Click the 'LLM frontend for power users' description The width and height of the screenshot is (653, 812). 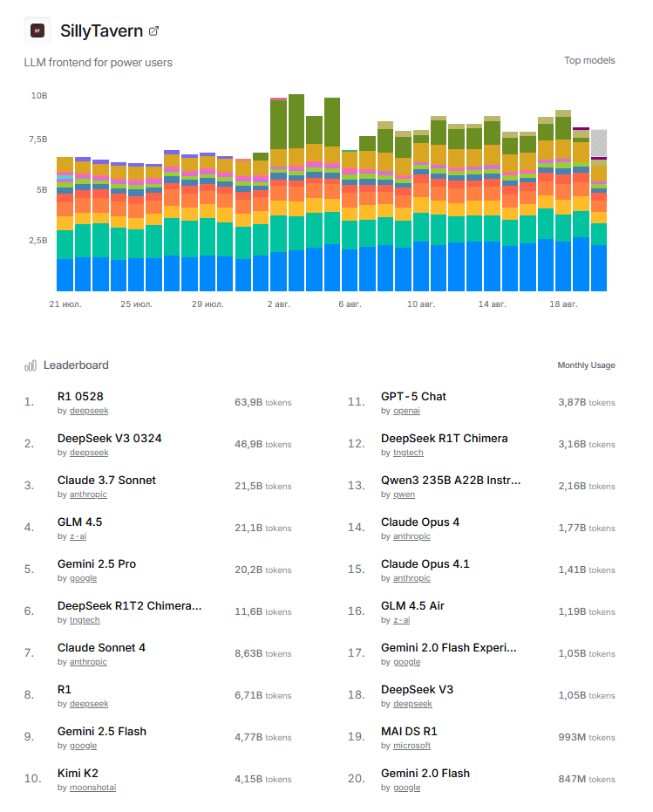click(x=99, y=63)
